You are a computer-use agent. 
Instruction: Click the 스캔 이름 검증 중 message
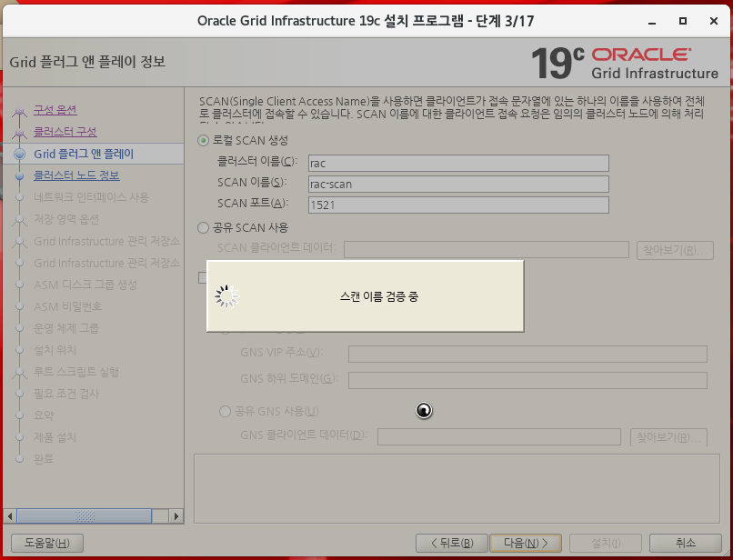[379, 296]
